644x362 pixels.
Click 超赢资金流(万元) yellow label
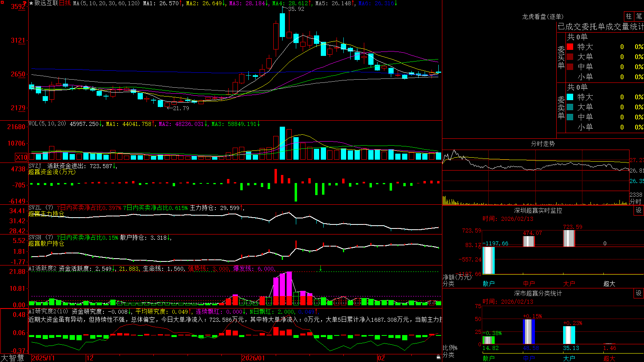pyautogui.click(x=52, y=172)
